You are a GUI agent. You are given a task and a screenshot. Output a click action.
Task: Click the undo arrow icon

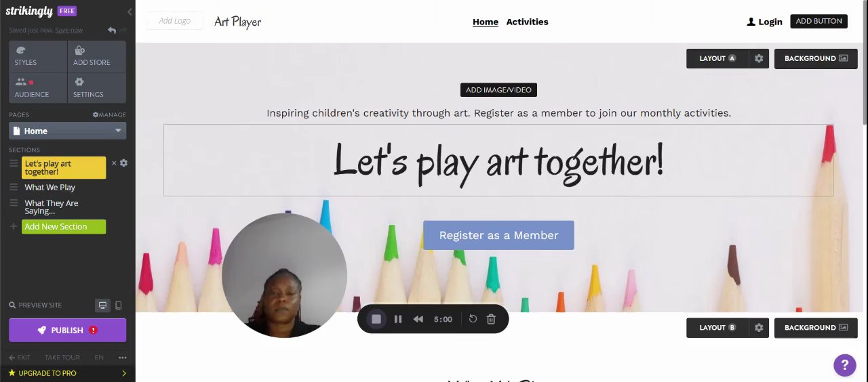tap(112, 30)
